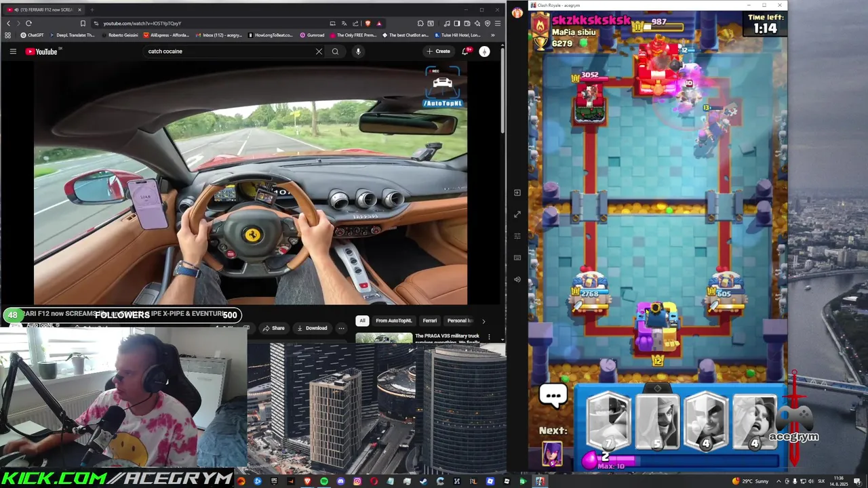Open the Brave Shields lion icon
This screenshot has width=868, height=488.
[x=368, y=23]
